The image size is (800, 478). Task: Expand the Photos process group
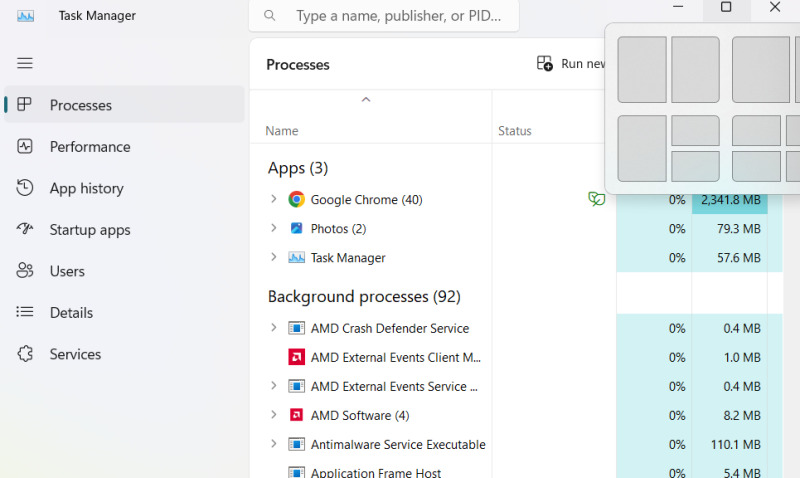click(x=273, y=228)
